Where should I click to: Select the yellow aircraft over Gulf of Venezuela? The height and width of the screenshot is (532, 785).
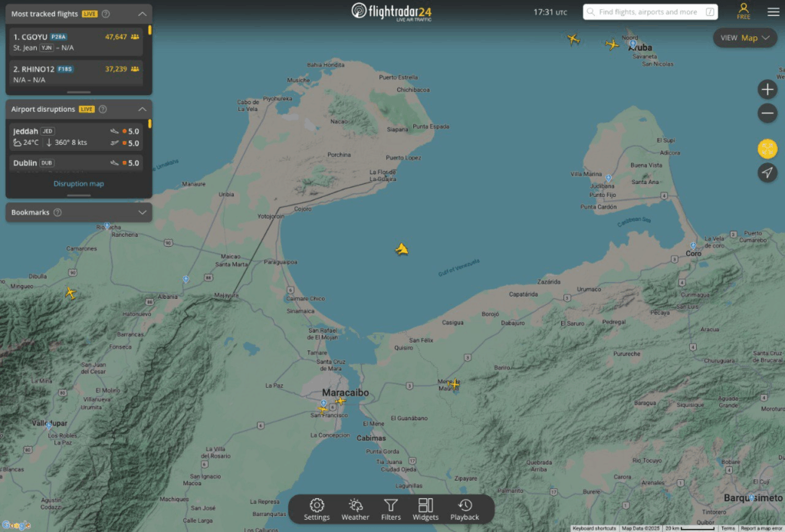(x=401, y=249)
